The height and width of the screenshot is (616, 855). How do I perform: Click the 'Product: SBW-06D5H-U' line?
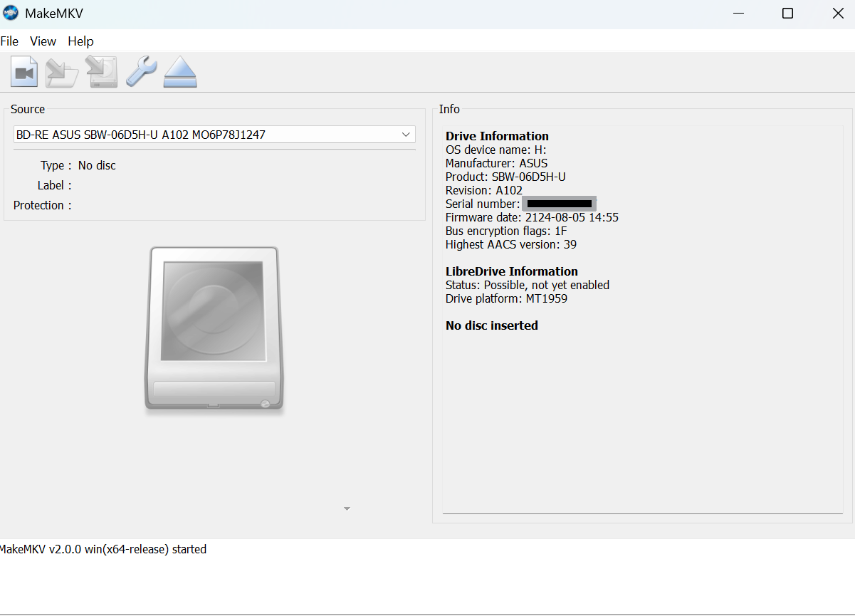click(x=505, y=177)
